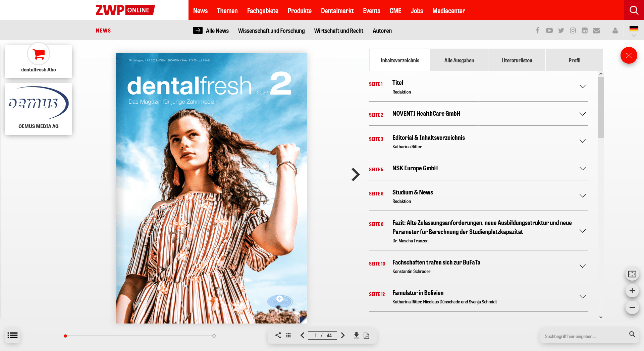
Task: Click the Alle News arrow icon
Action: (x=198, y=31)
